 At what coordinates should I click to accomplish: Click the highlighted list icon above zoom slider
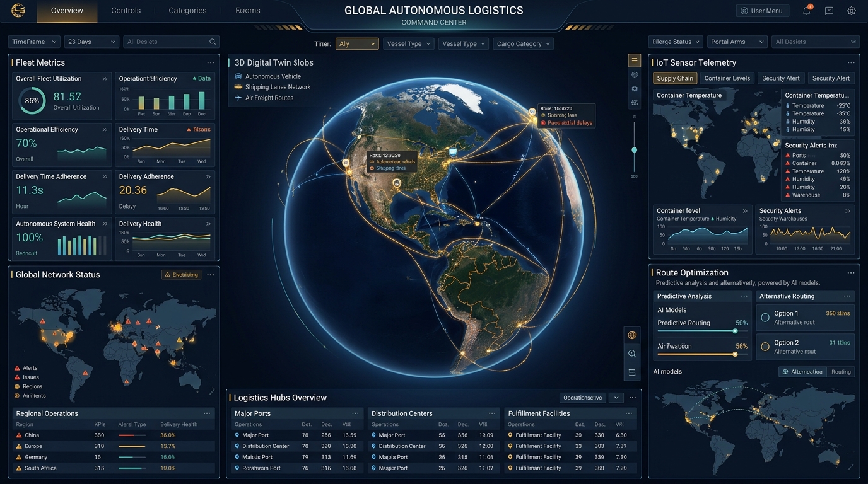coord(635,60)
